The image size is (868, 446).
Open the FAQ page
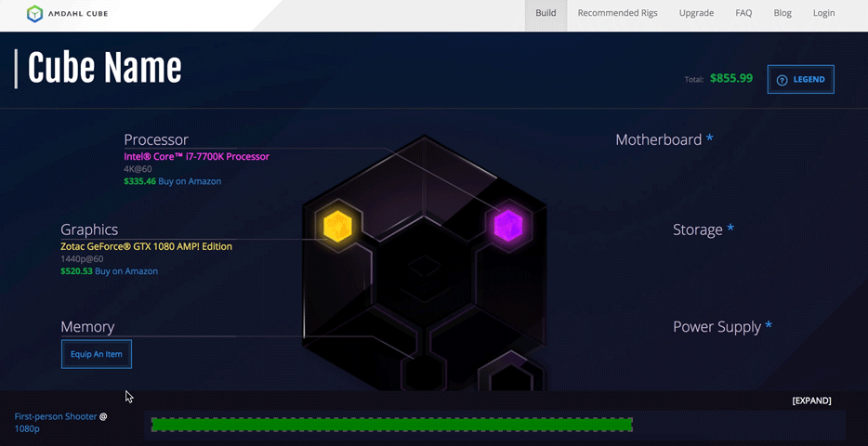743,13
